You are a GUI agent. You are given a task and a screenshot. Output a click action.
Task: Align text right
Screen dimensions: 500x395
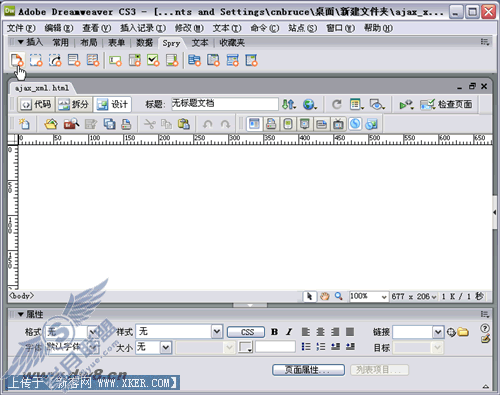click(335, 332)
